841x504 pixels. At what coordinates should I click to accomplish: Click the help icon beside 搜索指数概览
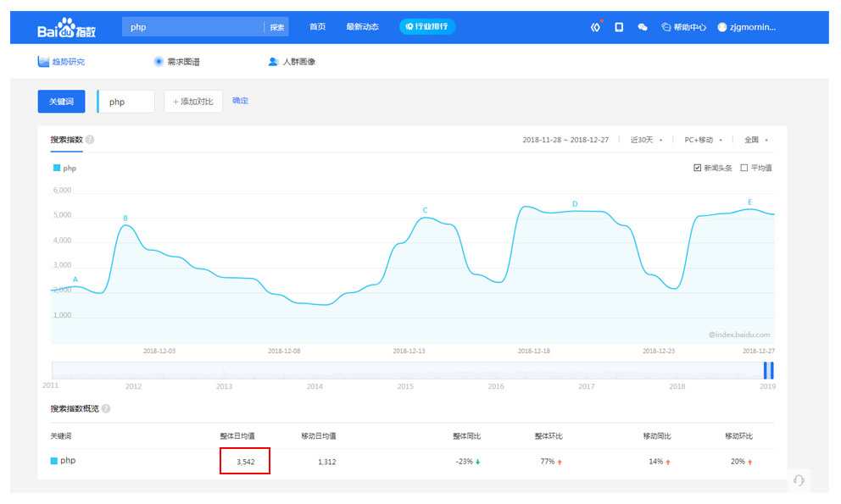[106, 408]
